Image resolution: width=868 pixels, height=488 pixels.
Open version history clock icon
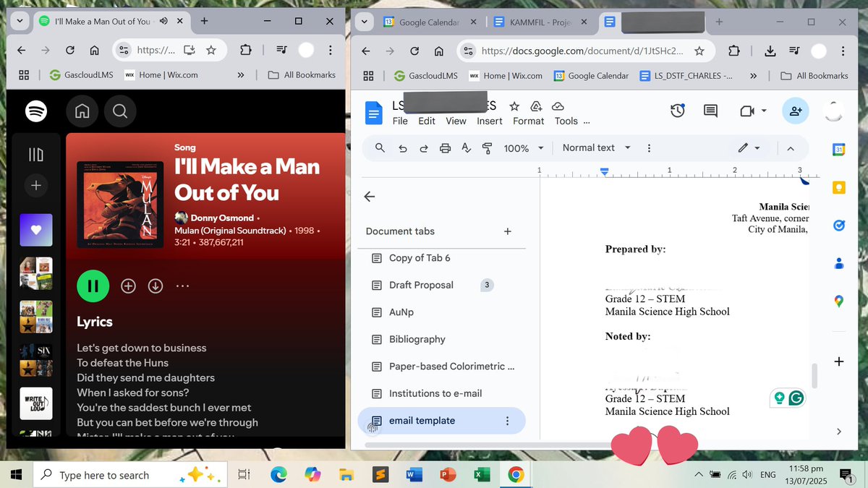[678, 111]
